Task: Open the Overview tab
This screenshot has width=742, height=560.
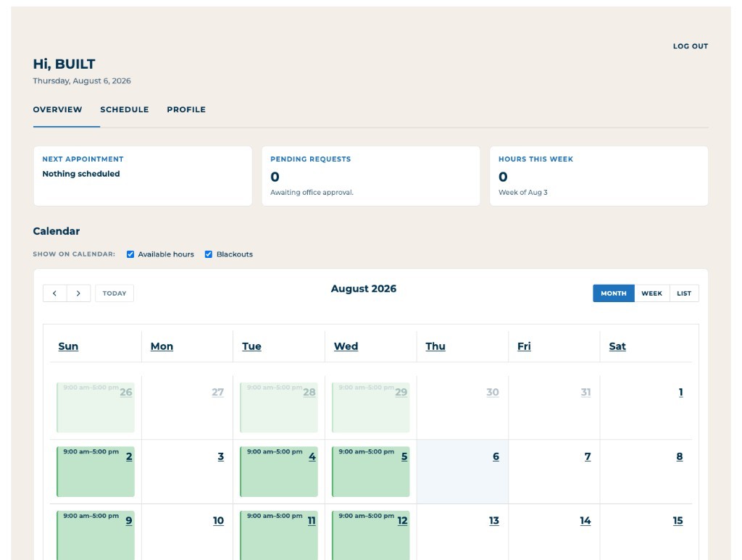Action: click(x=58, y=109)
